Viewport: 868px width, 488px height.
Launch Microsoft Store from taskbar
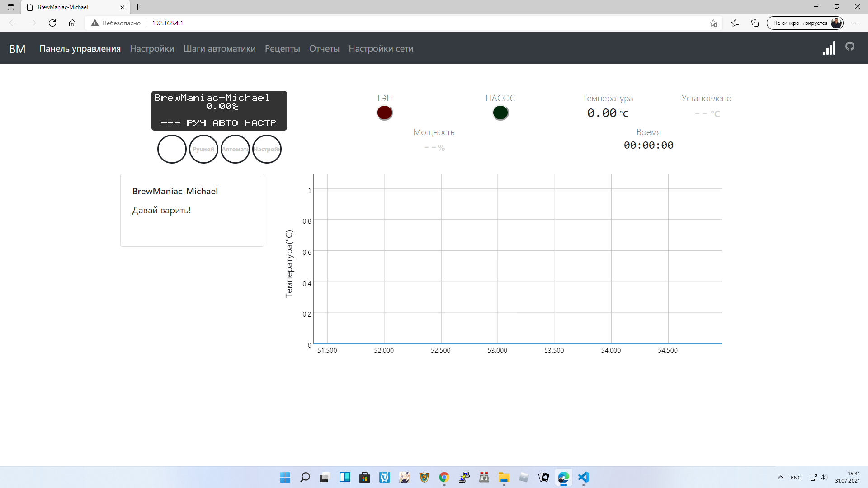(364, 477)
